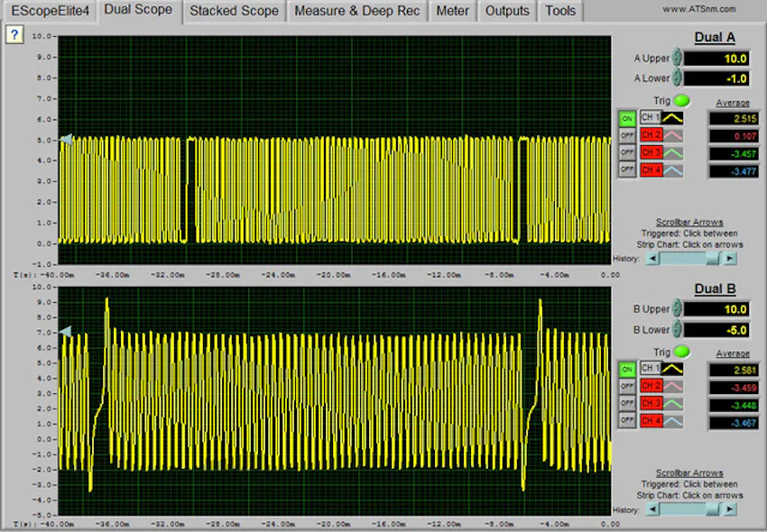Click Dual A CH 3 red label
The width and height of the screenshot is (767, 532).
[651, 152]
